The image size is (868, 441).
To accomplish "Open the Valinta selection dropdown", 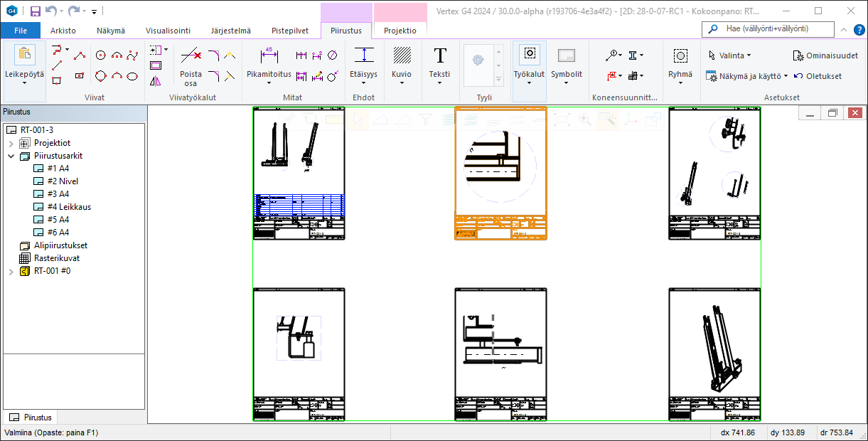I will [730, 55].
